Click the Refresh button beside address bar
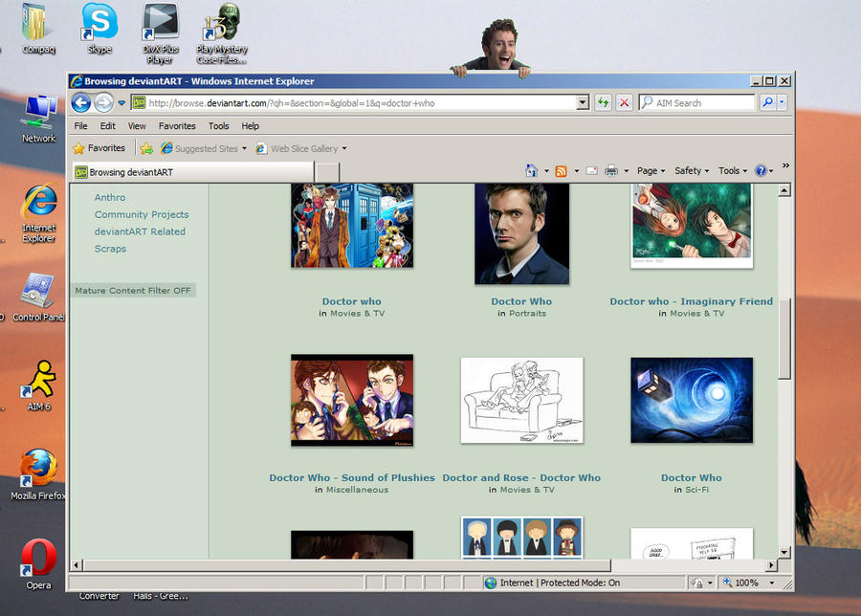This screenshot has width=861, height=616. click(603, 102)
